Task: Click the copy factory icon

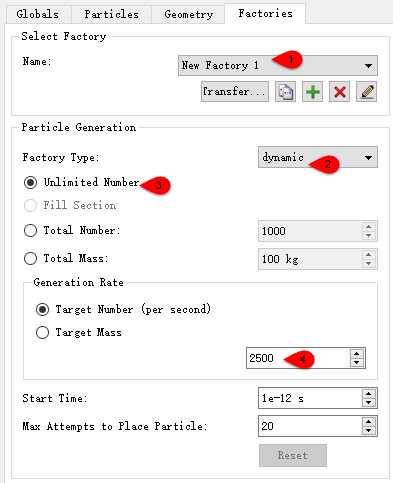Action: point(285,92)
